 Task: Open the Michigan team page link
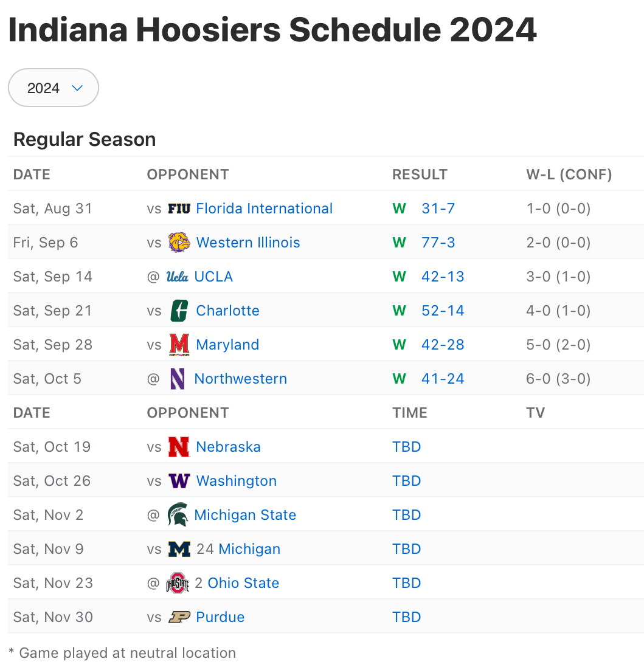(x=249, y=549)
